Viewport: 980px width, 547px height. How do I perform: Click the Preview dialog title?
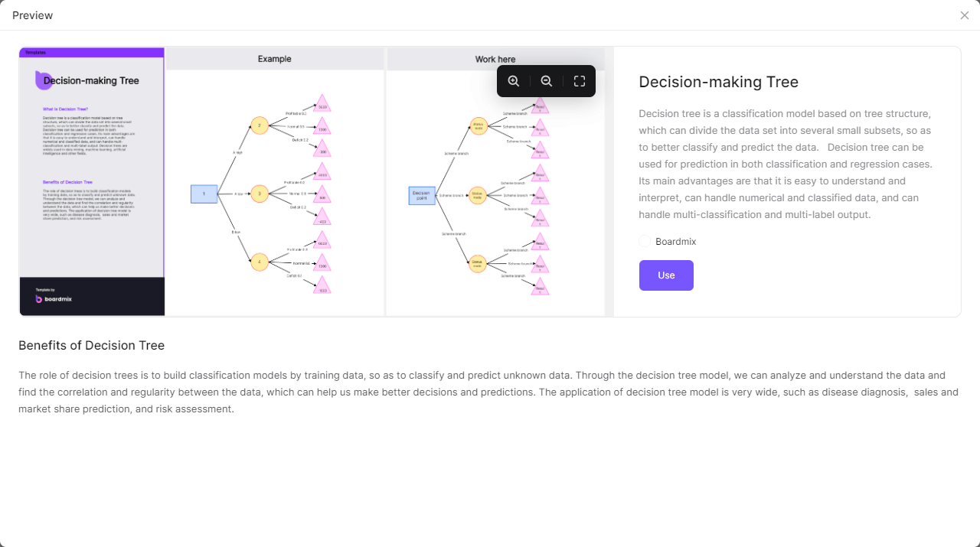coord(33,15)
